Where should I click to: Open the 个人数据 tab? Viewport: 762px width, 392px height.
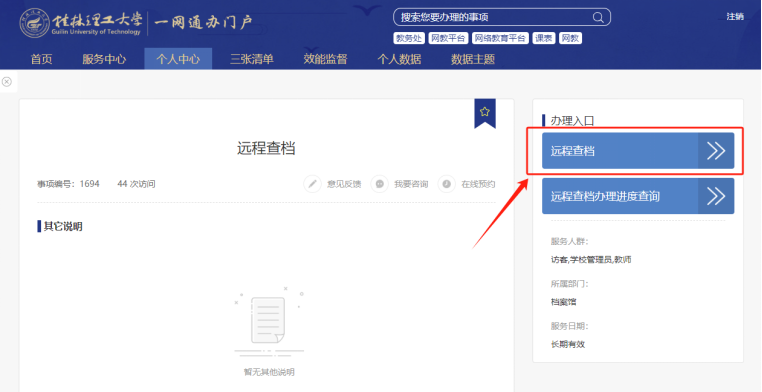[x=399, y=59]
